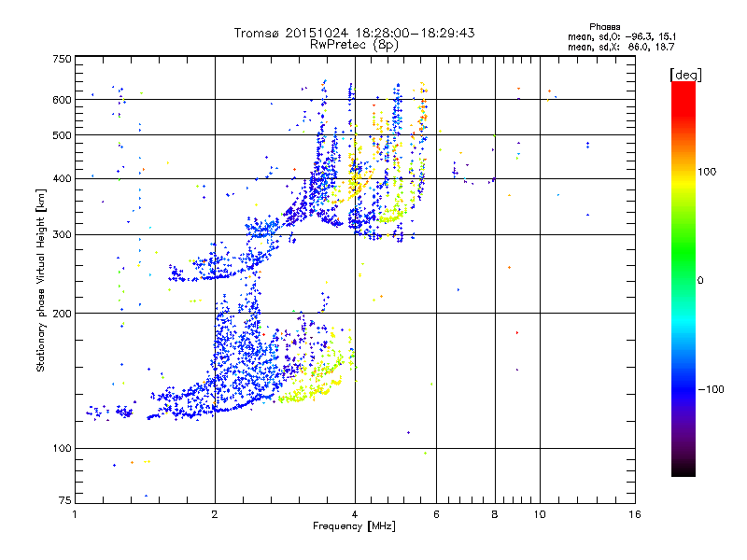Viewport: 747px width, 560px height.
Task: Click the phase color bar legend
Action: [684, 278]
